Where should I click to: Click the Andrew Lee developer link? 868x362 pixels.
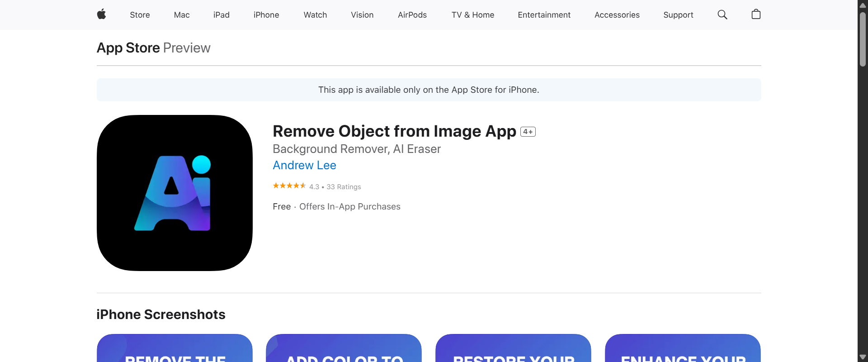pos(304,165)
